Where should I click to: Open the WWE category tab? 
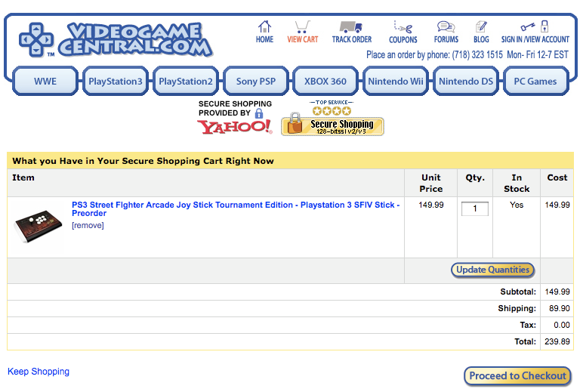point(45,81)
